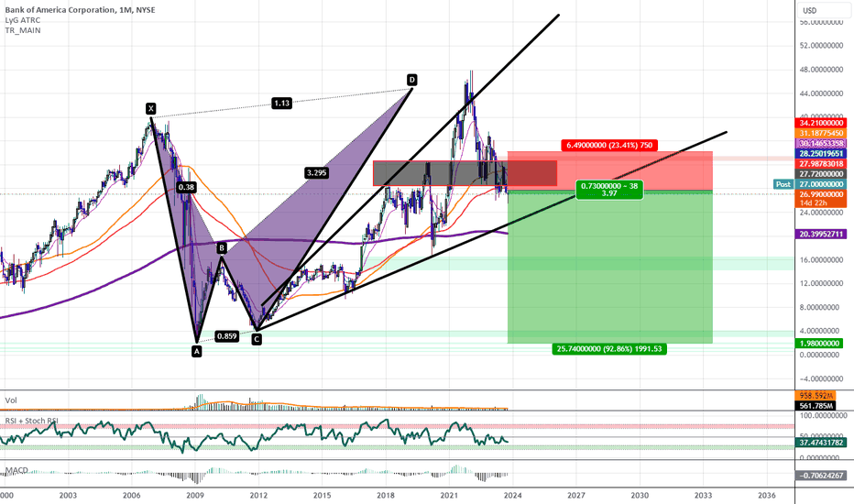854x504 pixels.
Task: Click the 0.38 ratio label
Action: (186, 187)
